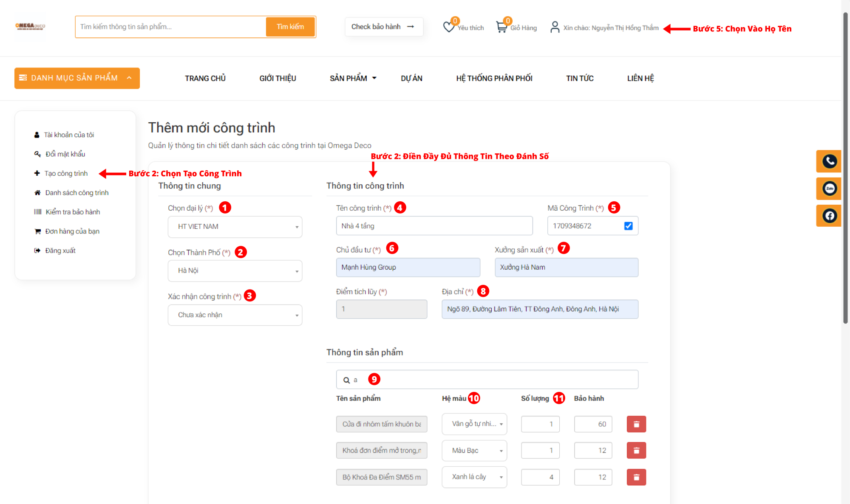Open the Xác nhận công trình dropdown
The image size is (850, 504).
[235, 315]
